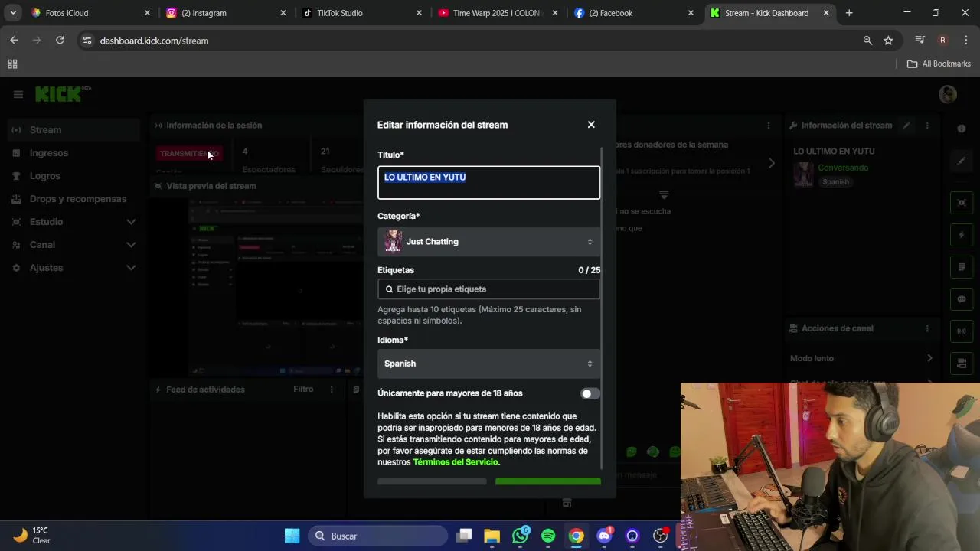980x551 pixels.
Task: Click the pencil icon in right toolbar
Action: pos(962,161)
